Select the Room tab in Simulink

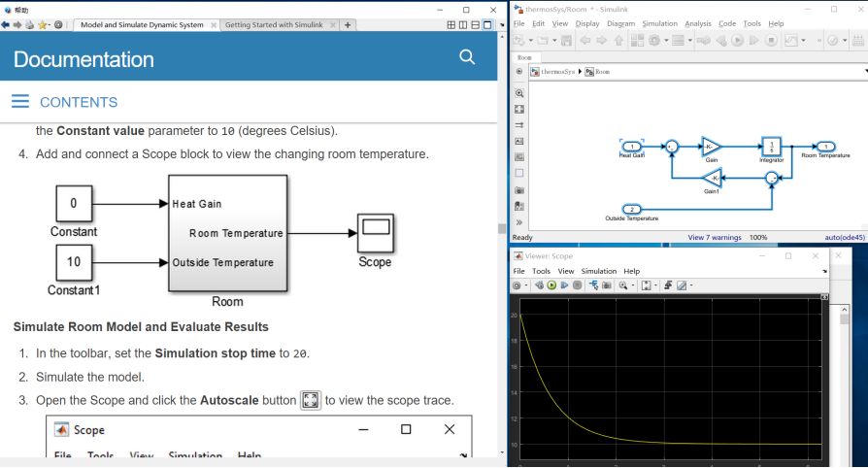click(x=525, y=57)
